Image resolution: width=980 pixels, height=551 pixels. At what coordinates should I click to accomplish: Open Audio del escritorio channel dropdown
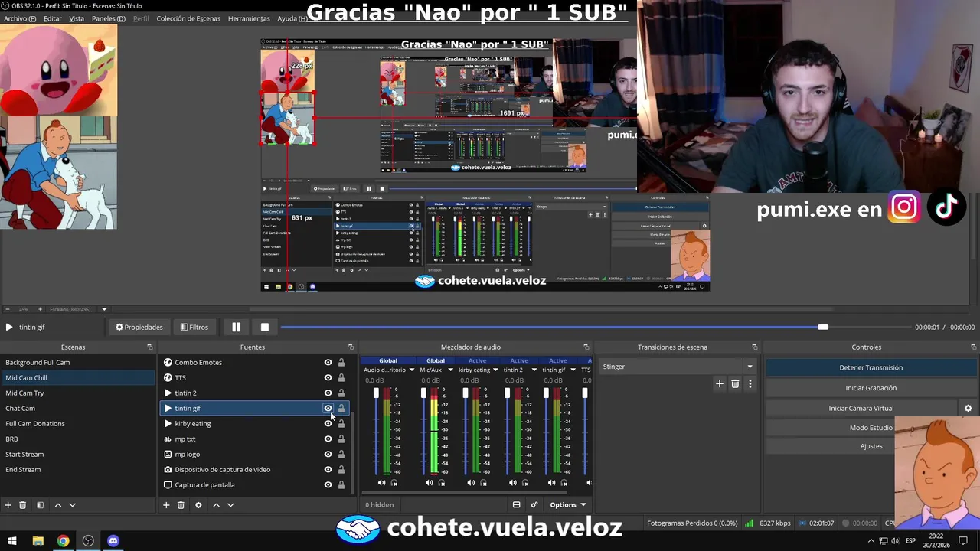(411, 370)
